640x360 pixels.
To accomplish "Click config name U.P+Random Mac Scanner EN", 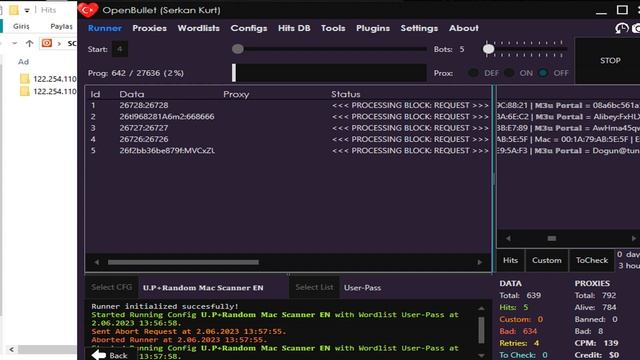I will point(203,288).
